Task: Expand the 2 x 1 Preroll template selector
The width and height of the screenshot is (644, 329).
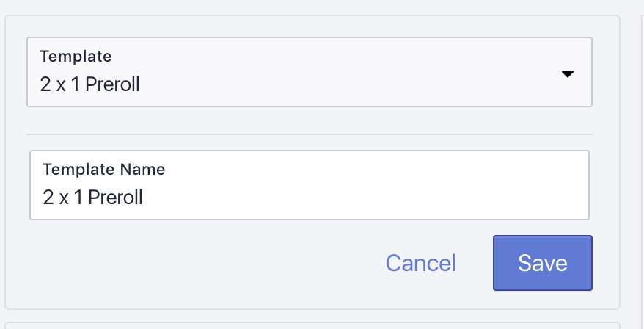Action: coord(310,72)
